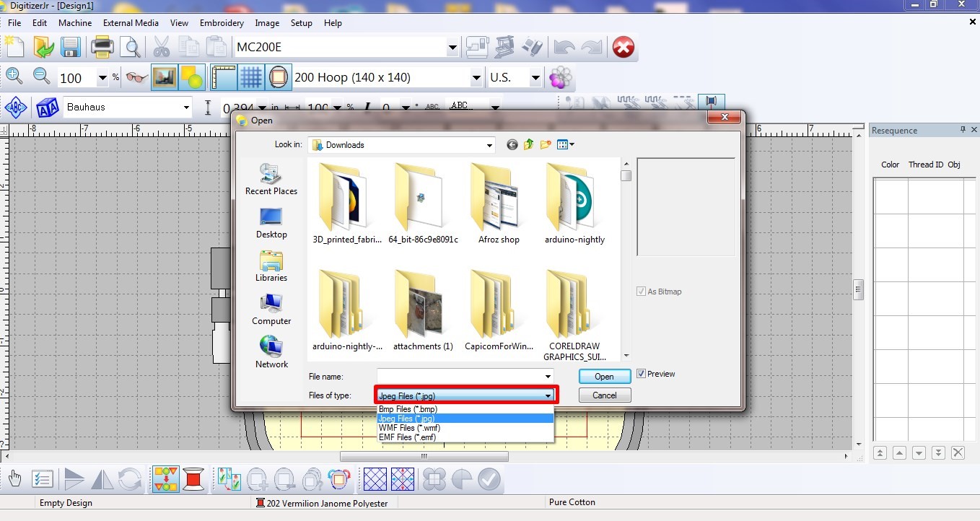Toggle the As Bitmap checkbox
Image resolution: width=980 pixels, height=521 pixels.
pos(641,292)
